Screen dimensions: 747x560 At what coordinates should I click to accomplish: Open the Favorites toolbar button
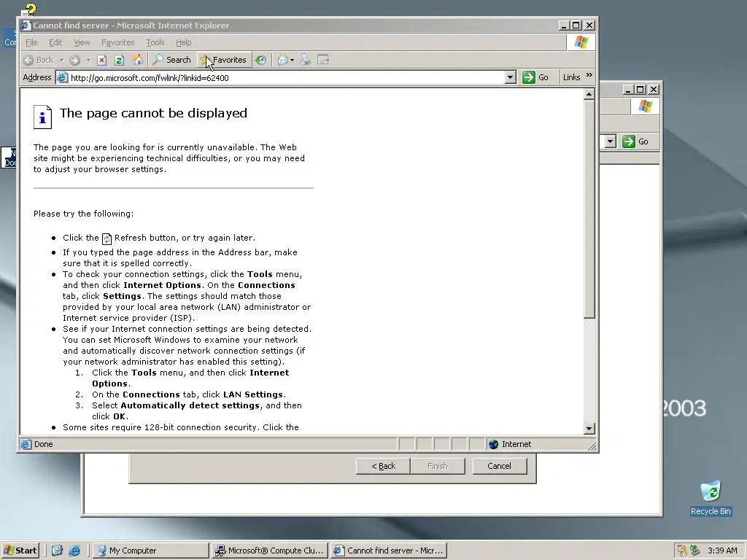[x=223, y=60]
